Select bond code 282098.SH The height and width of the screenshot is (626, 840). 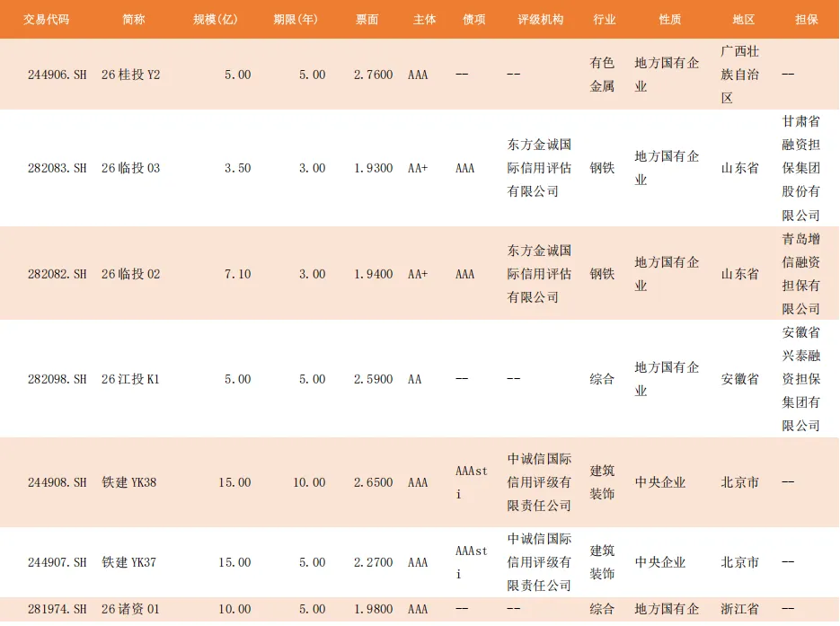57,379
